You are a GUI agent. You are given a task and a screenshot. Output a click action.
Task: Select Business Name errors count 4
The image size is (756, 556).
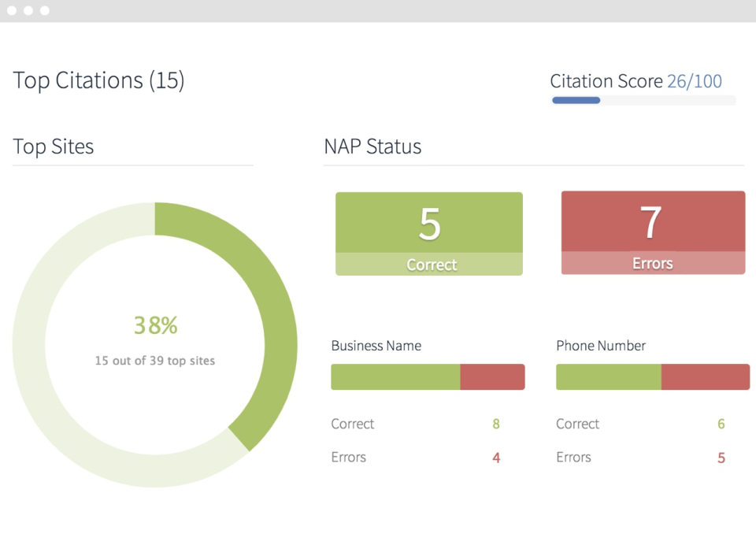496,458
